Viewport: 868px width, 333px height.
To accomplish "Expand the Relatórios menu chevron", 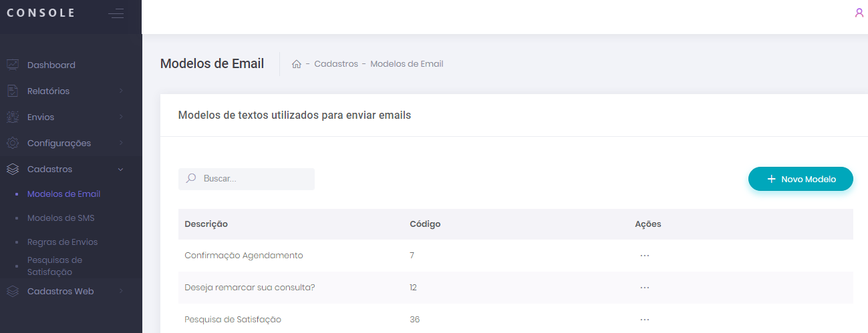I will (121, 91).
